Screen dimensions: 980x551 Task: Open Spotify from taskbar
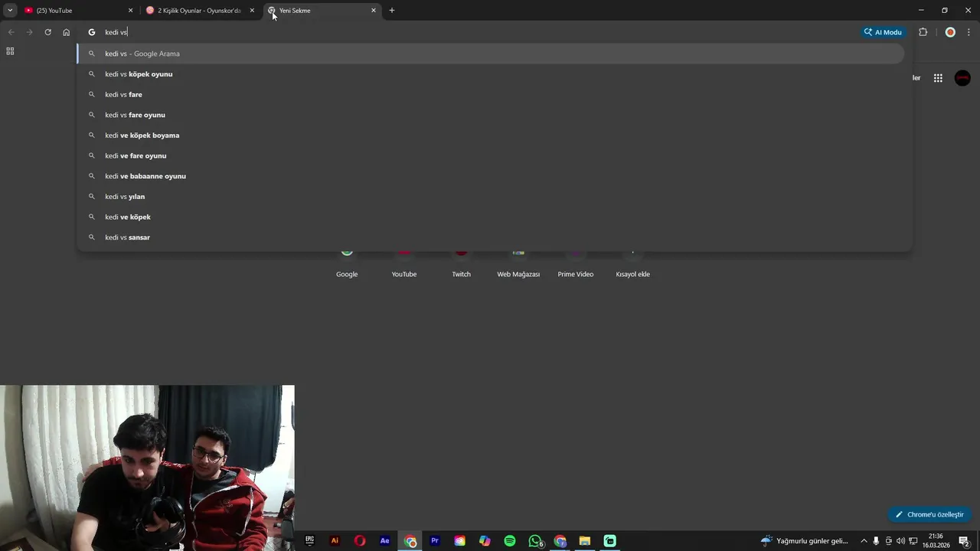[x=510, y=541]
